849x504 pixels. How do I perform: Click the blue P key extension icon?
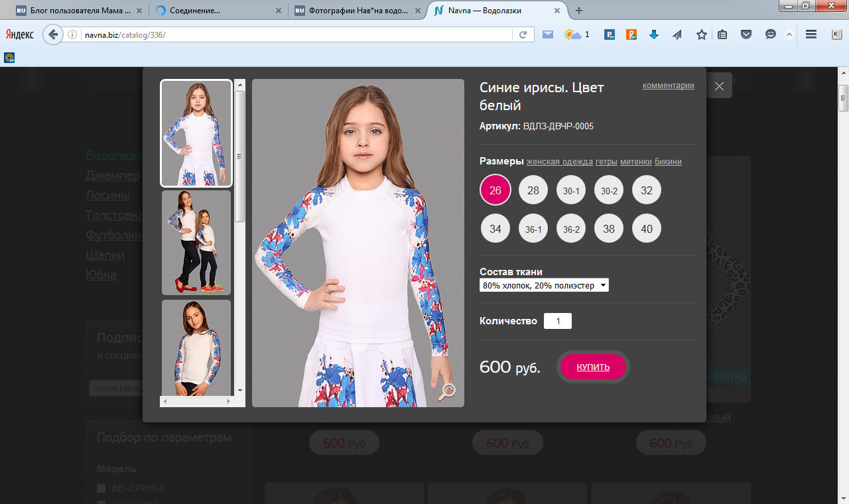click(610, 35)
